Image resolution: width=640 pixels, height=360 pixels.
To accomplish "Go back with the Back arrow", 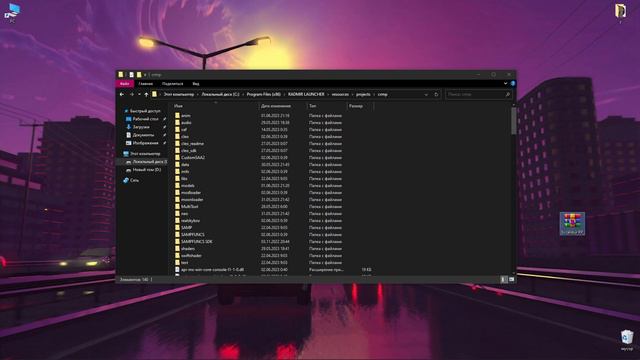I will tap(122, 94).
